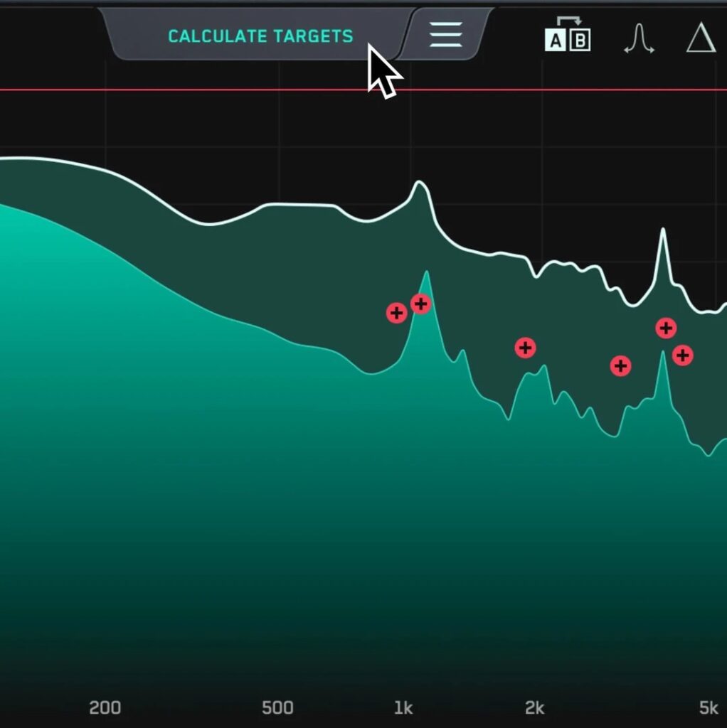This screenshot has height=728, width=727.
Task: Click the bell curve width icon
Action: pos(638,39)
